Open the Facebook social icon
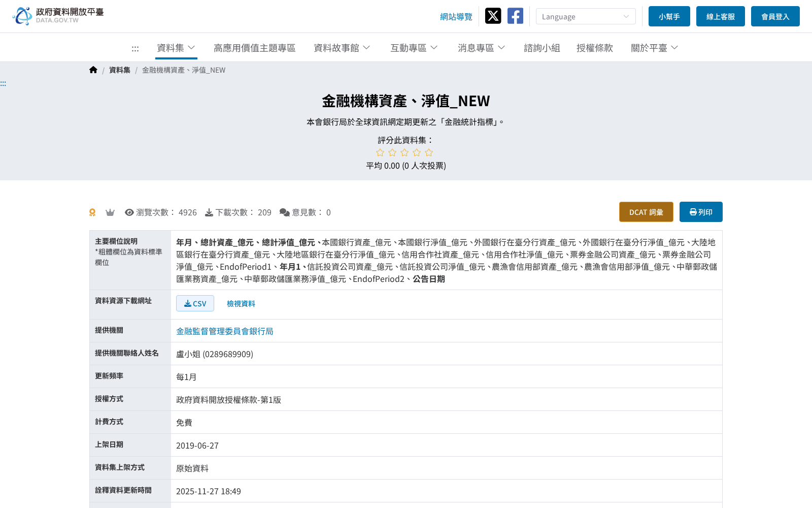This screenshot has height=508, width=812. click(x=515, y=16)
